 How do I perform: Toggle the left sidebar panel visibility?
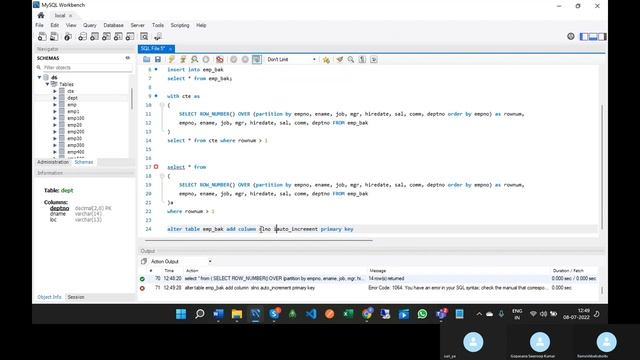(x=584, y=37)
